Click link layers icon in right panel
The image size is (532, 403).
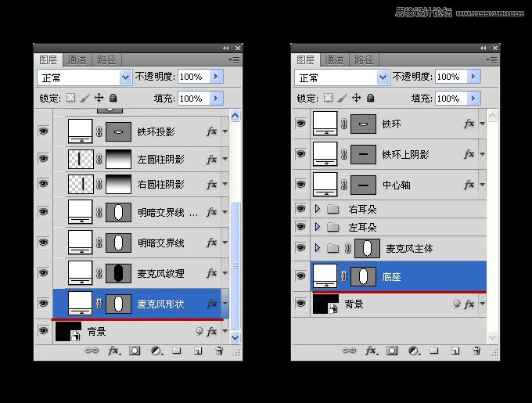point(349,351)
